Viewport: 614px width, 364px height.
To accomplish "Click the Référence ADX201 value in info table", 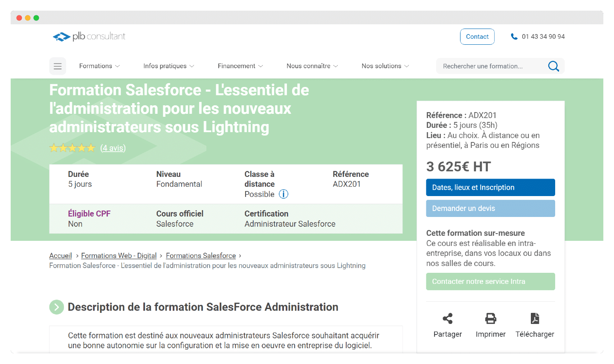I will point(347,184).
